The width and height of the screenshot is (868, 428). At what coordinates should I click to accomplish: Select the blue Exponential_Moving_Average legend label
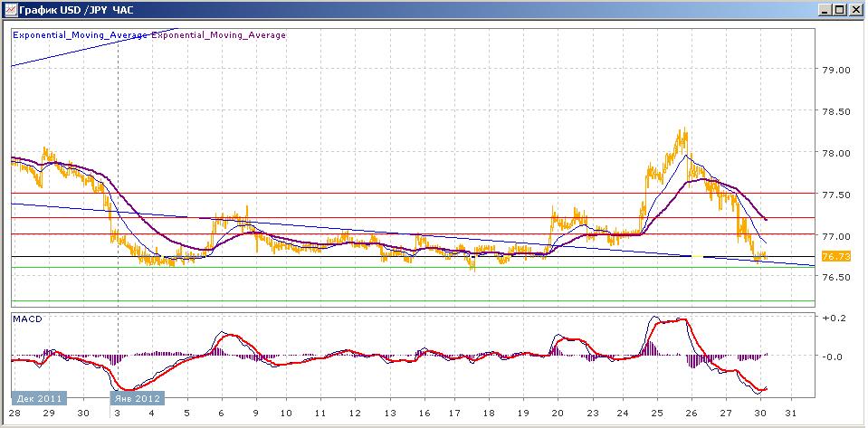[x=80, y=35]
